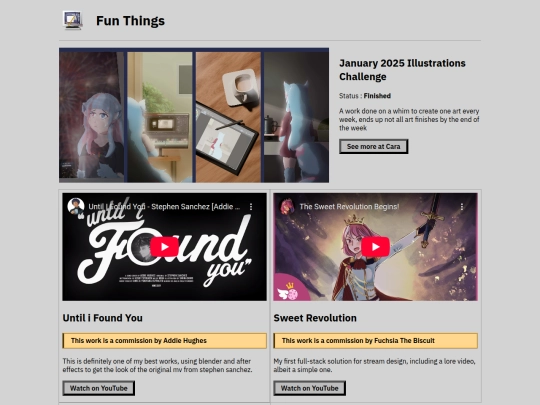Click Watch on YouTube under Until i Found You
The width and height of the screenshot is (540, 405).
point(98,388)
